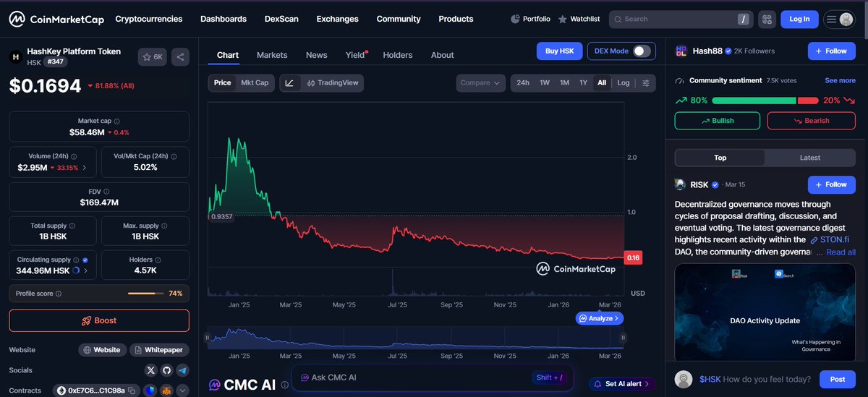This screenshot has width=868, height=397.
Task: Open the Products nav menu
Action: pyautogui.click(x=456, y=19)
